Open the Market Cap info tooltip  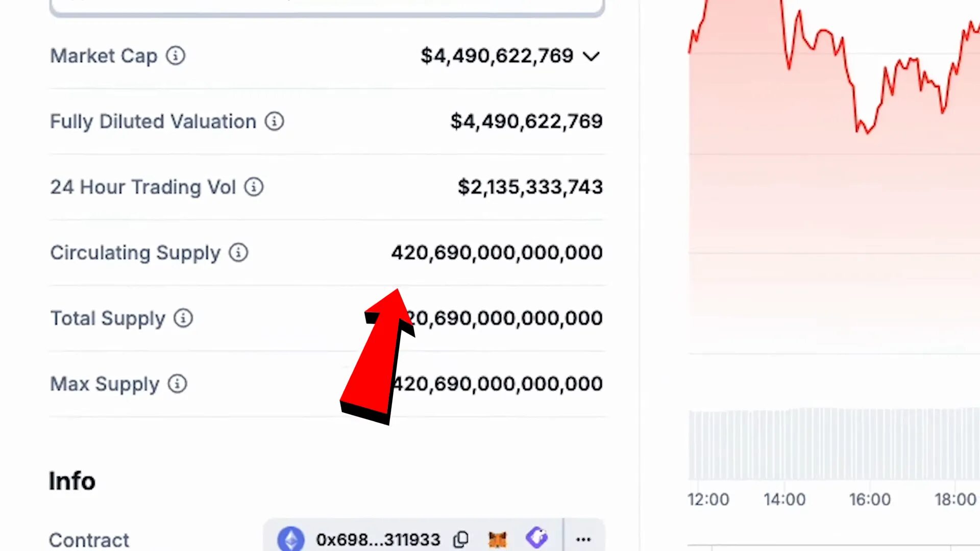(175, 56)
